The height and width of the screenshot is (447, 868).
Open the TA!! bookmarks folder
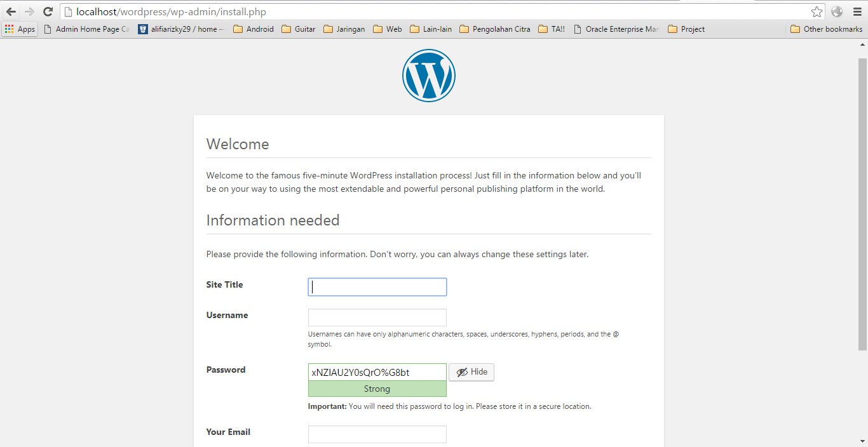pyautogui.click(x=552, y=29)
